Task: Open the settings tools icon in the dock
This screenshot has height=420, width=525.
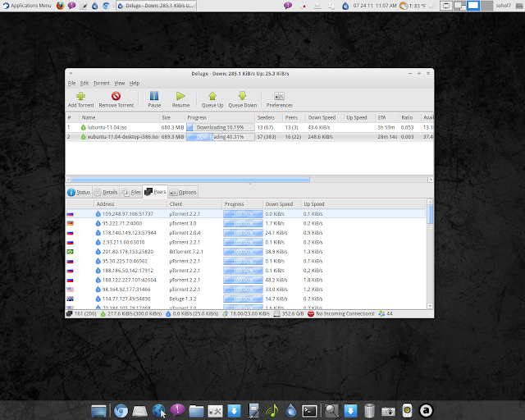Action: [x=215, y=411]
